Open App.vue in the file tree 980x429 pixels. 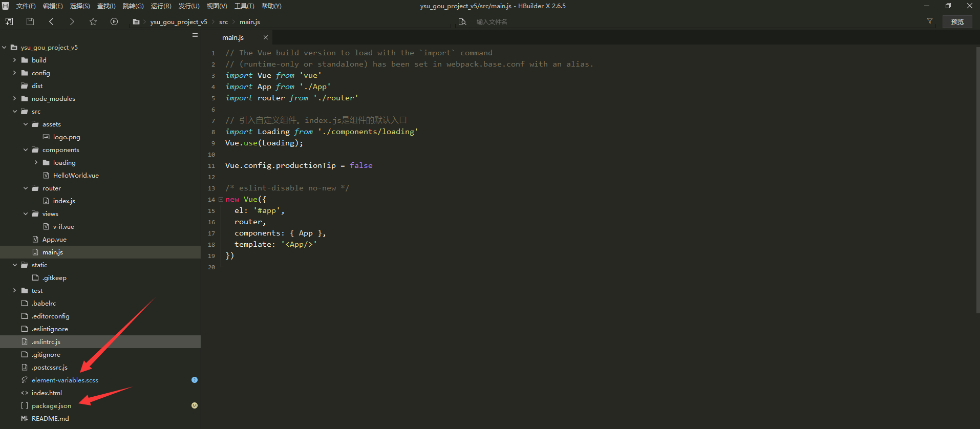pos(54,239)
